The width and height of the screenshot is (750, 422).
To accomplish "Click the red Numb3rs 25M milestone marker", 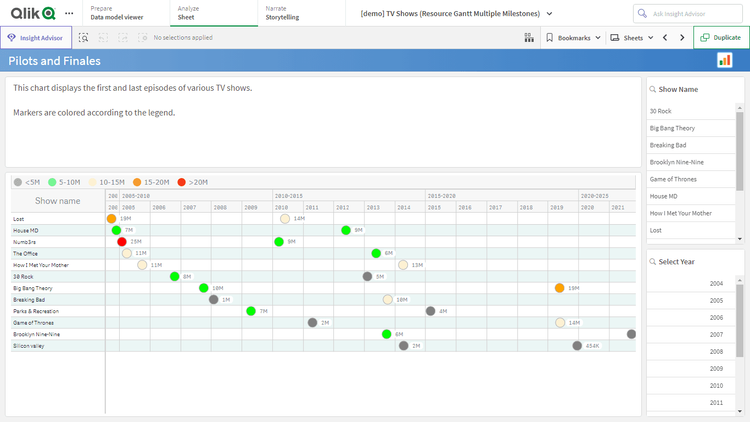I will (122, 241).
